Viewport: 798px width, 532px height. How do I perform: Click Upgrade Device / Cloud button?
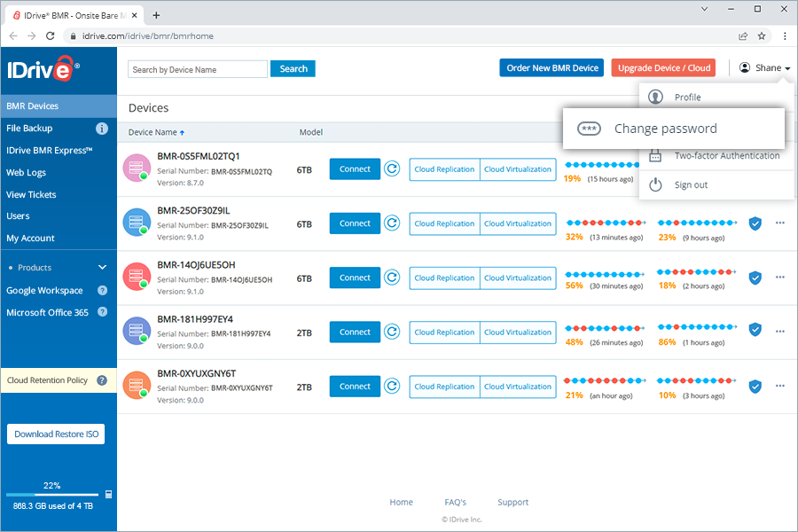(663, 67)
